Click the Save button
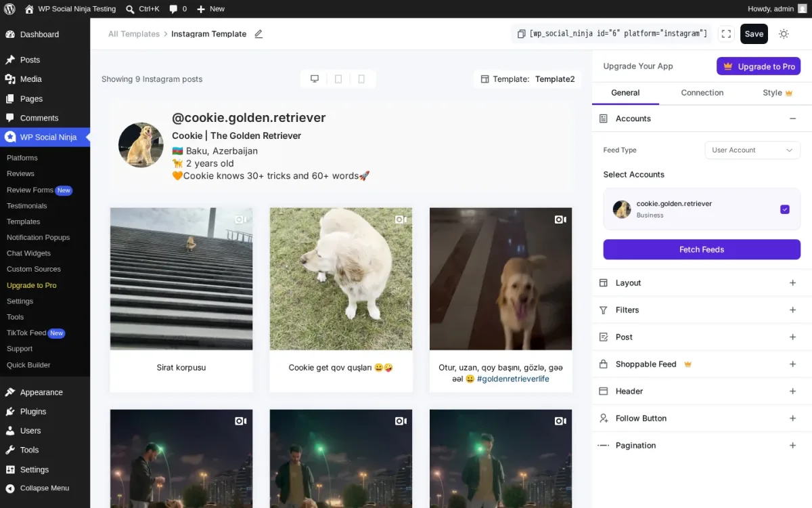Screen dimensions: 812x508 coord(754,34)
